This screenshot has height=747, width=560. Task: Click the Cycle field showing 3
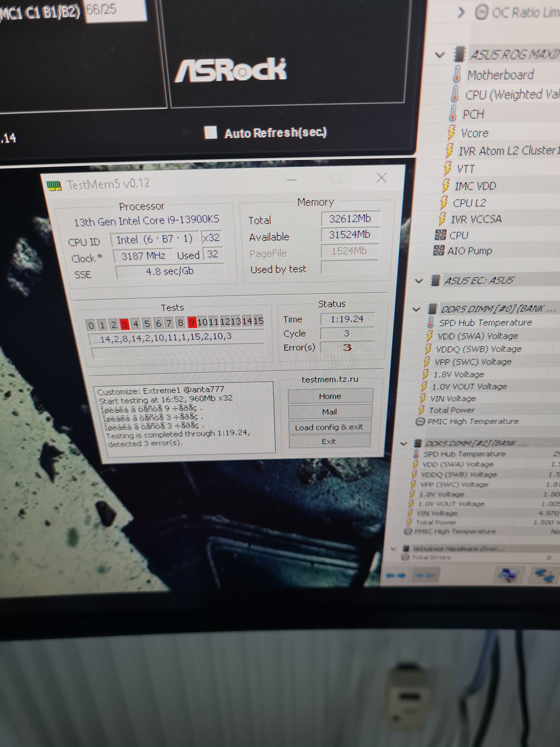(x=347, y=333)
